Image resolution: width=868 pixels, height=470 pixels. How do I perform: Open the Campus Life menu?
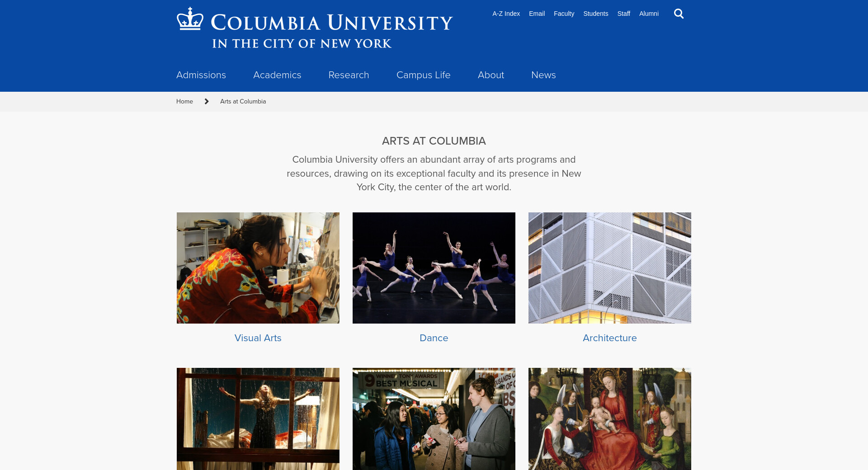[x=424, y=75]
